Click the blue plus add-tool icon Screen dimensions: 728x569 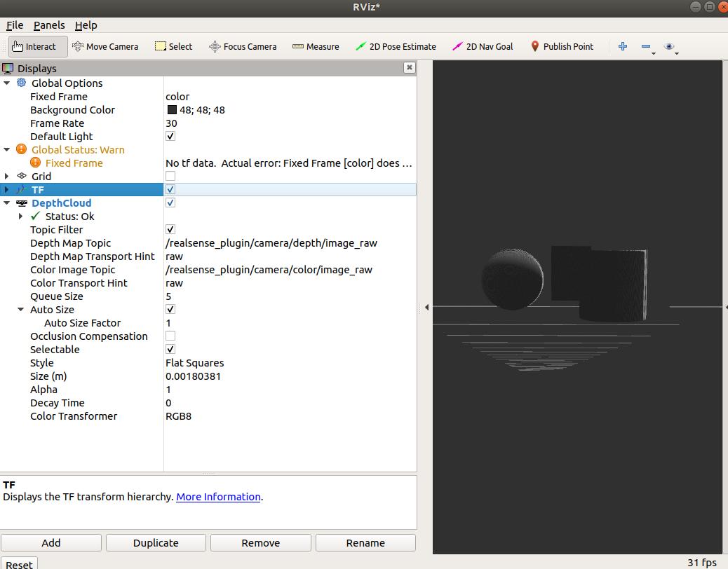coord(623,46)
